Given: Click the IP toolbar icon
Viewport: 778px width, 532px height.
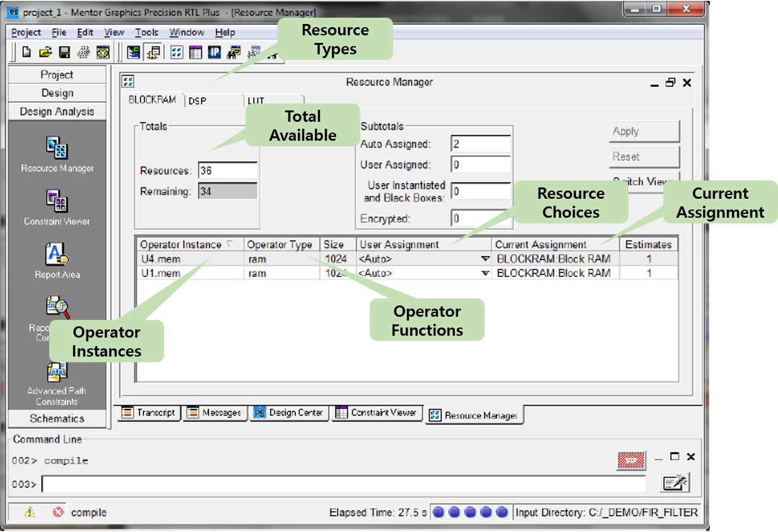Looking at the screenshot, I should pyautogui.click(x=215, y=52).
